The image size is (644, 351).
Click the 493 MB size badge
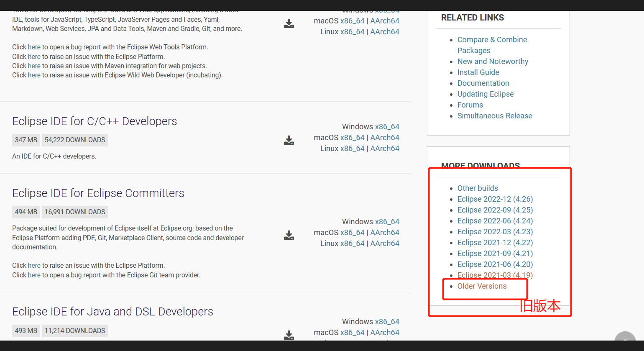[x=26, y=331]
